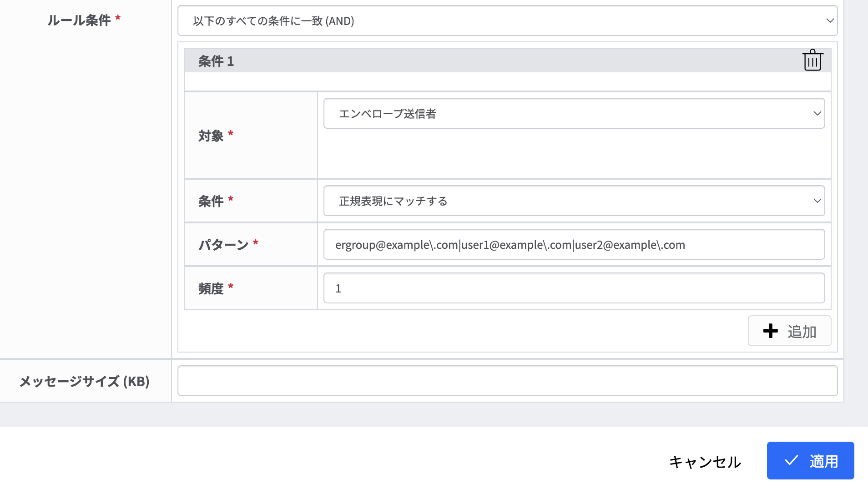
Task: Click the 頻度 input field
Action: coord(574,288)
